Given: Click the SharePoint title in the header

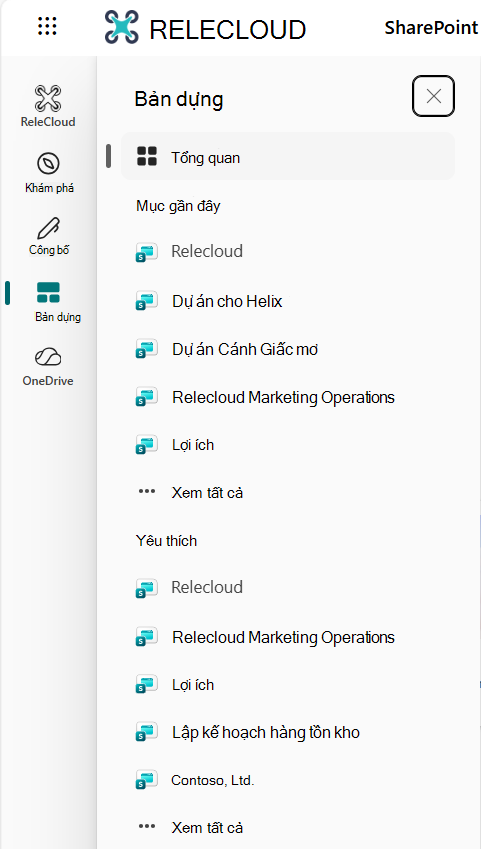Looking at the screenshot, I should point(431,28).
